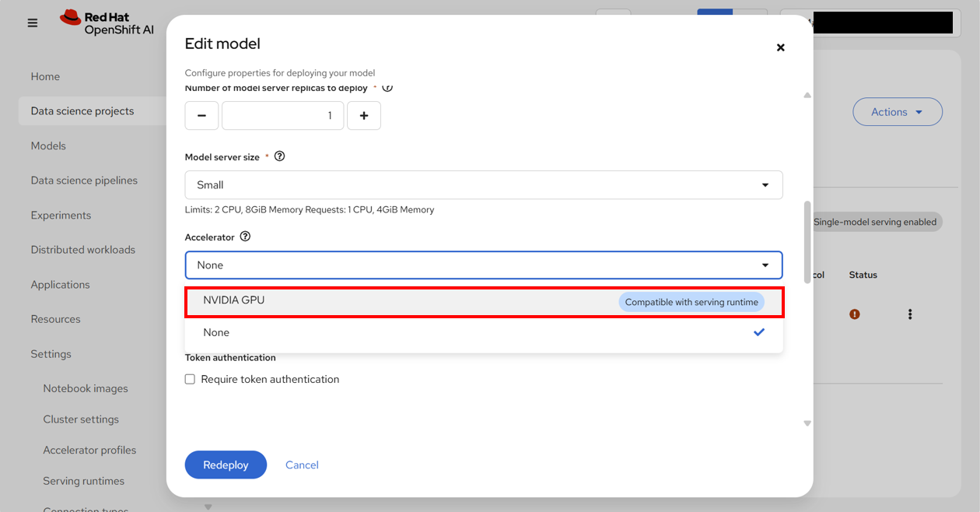Collapse the Accelerator dropdown
Viewport: 980px width, 512px height.
(484, 265)
